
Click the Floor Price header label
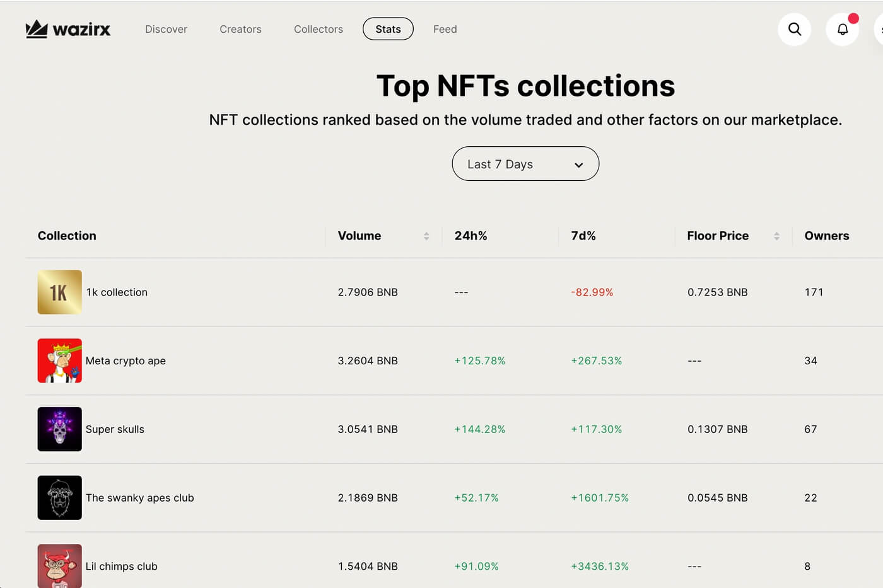(x=718, y=236)
